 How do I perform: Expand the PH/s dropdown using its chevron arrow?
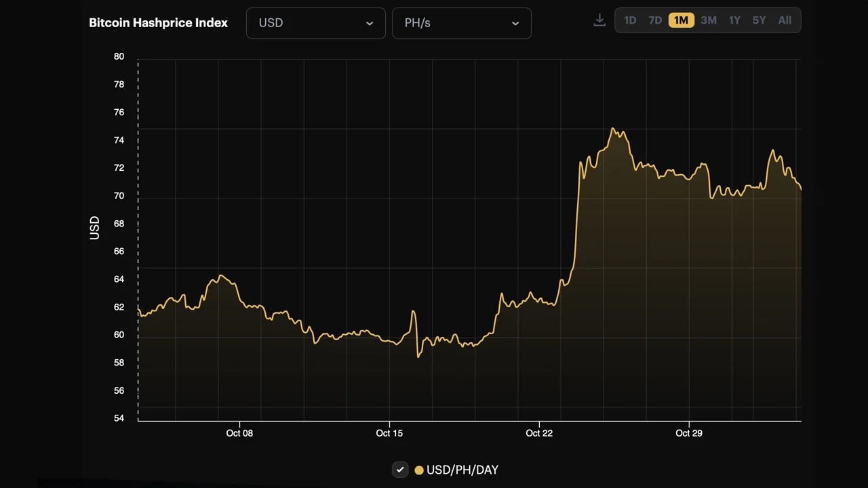(x=515, y=23)
